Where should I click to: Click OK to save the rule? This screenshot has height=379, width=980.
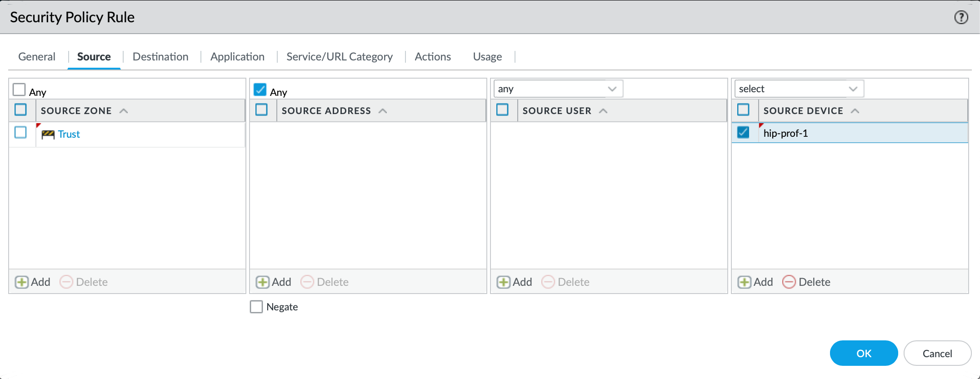click(864, 353)
